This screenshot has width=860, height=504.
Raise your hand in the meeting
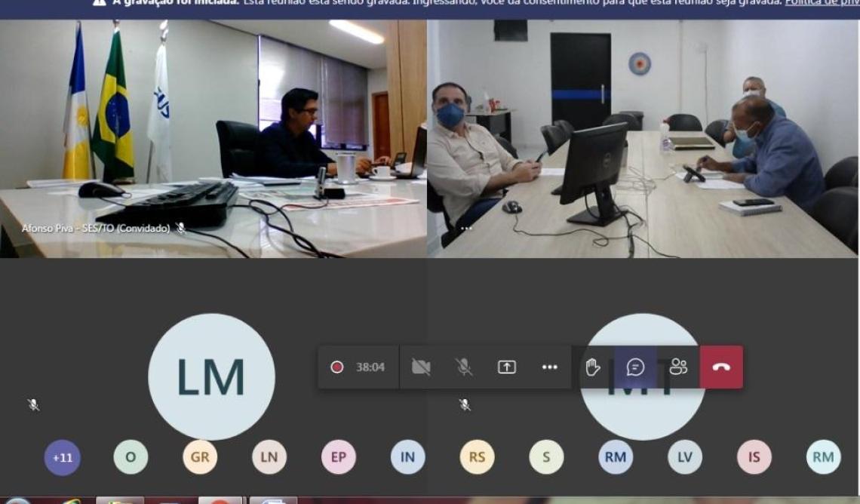[593, 367]
